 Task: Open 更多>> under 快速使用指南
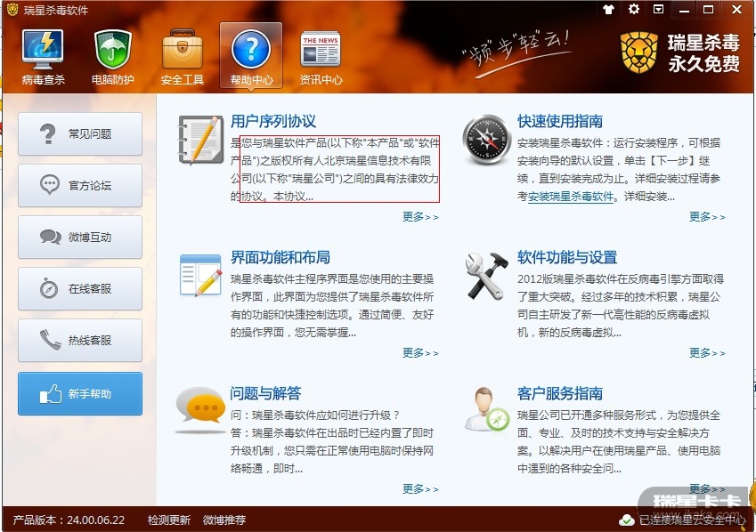pos(707,217)
